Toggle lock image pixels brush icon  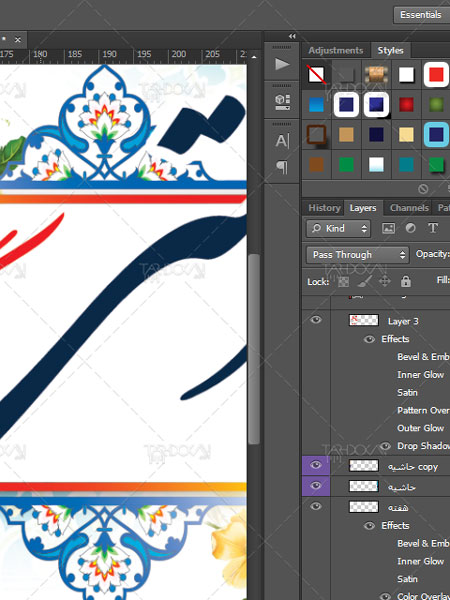[364, 282]
